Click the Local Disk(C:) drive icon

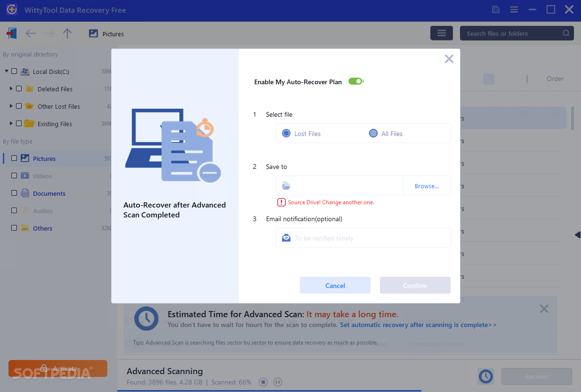tap(25, 72)
